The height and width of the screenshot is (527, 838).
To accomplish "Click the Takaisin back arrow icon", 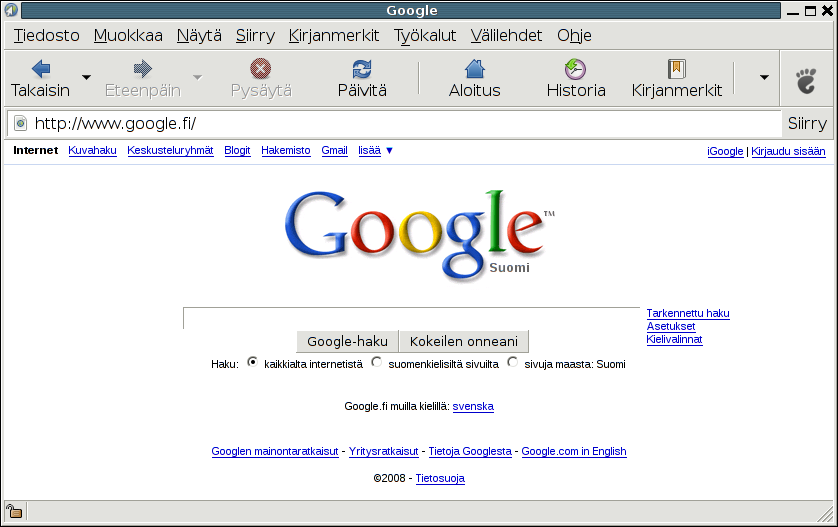I will pyautogui.click(x=41, y=69).
